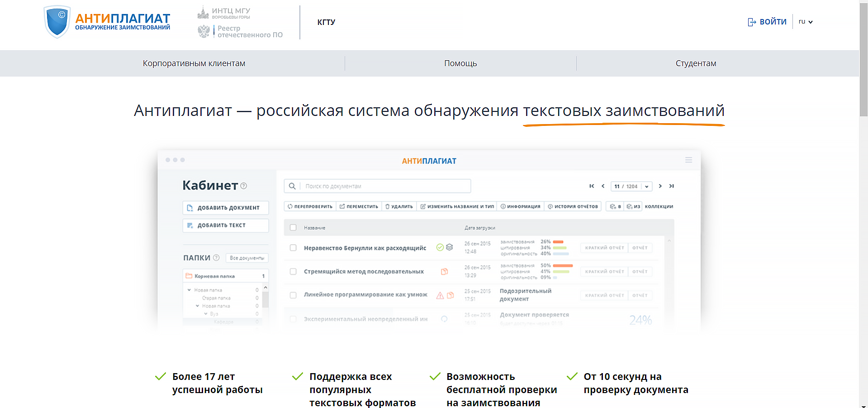Check the Линейное программирование document checkbox
The width and height of the screenshot is (868, 408).
[293, 295]
